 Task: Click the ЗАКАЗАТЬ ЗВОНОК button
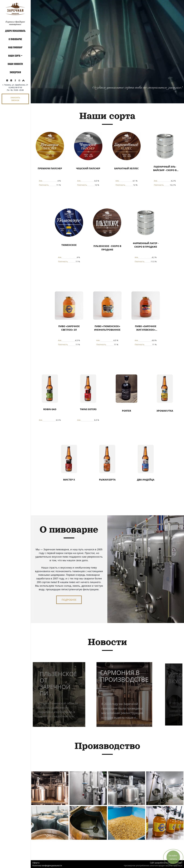tap(15, 99)
